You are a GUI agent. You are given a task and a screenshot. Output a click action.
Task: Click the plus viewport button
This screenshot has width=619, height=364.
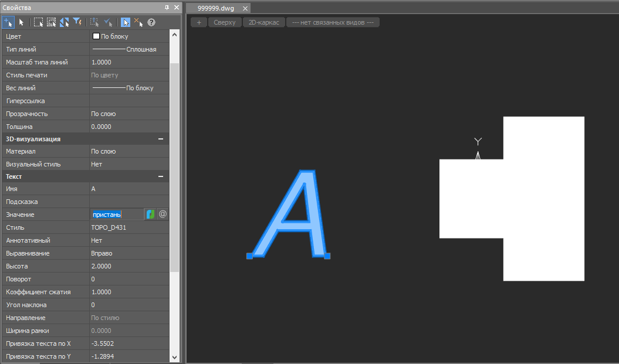coord(199,22)
